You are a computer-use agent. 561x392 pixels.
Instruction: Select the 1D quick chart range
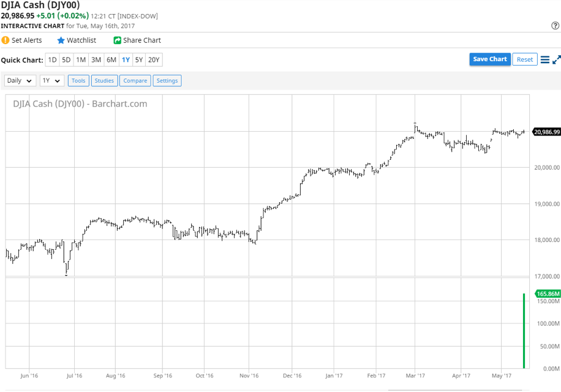coord(52,60)
